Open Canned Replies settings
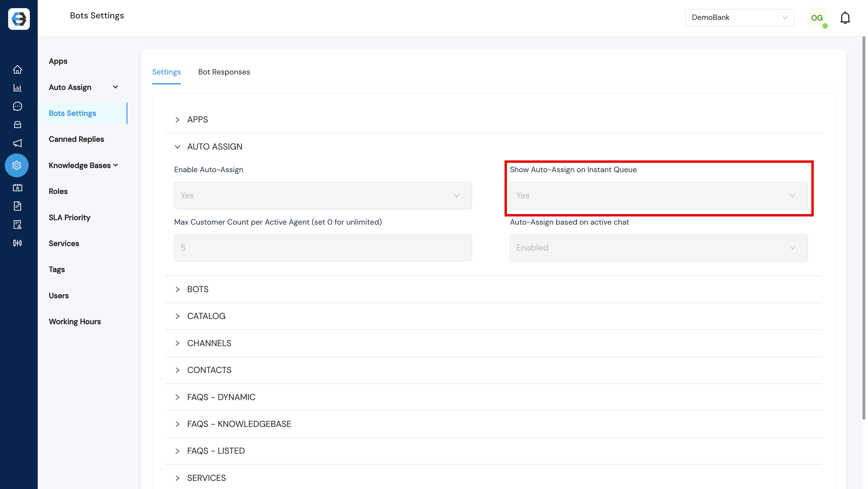Screen dimensions: 868x489 (77, 139)
